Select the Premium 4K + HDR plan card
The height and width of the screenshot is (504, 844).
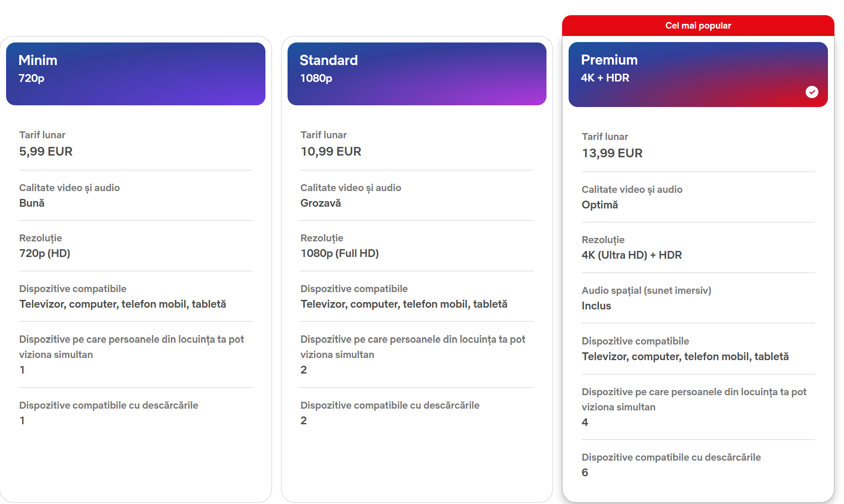[697, 74]
